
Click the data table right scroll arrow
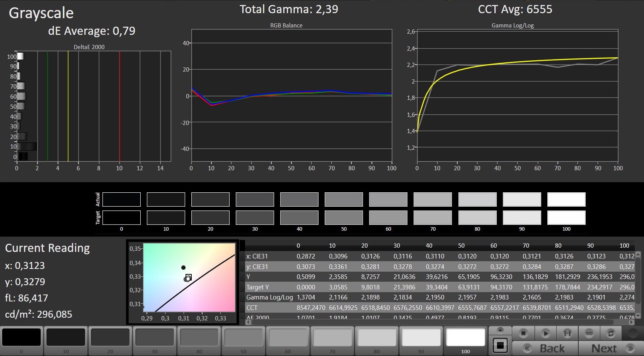click(x=632, y=322)
